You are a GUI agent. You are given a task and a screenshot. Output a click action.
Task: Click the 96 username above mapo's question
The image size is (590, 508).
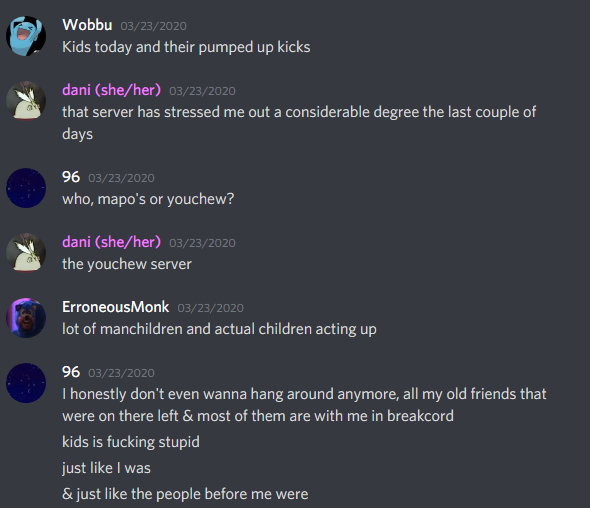pos(71,177)
